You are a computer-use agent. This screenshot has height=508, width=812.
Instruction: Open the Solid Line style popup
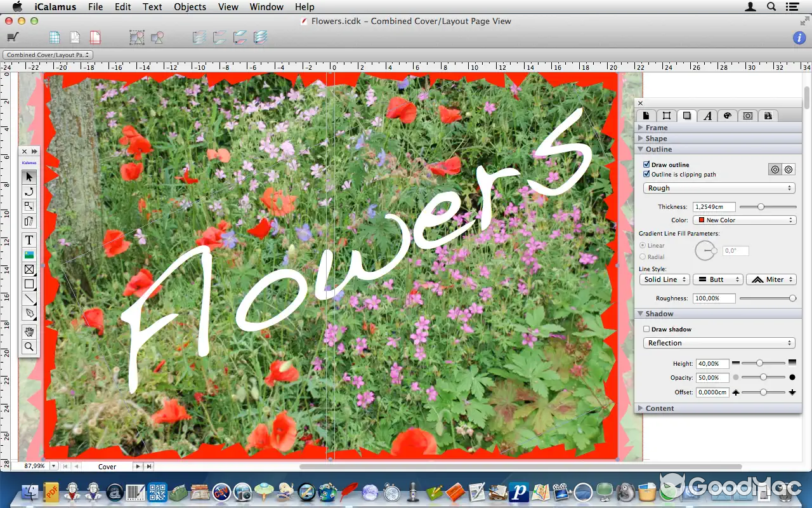(664, 279)
